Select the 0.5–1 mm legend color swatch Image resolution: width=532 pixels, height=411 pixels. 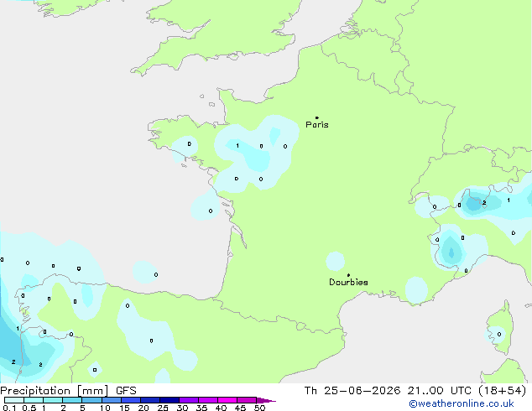coord(34,400)
